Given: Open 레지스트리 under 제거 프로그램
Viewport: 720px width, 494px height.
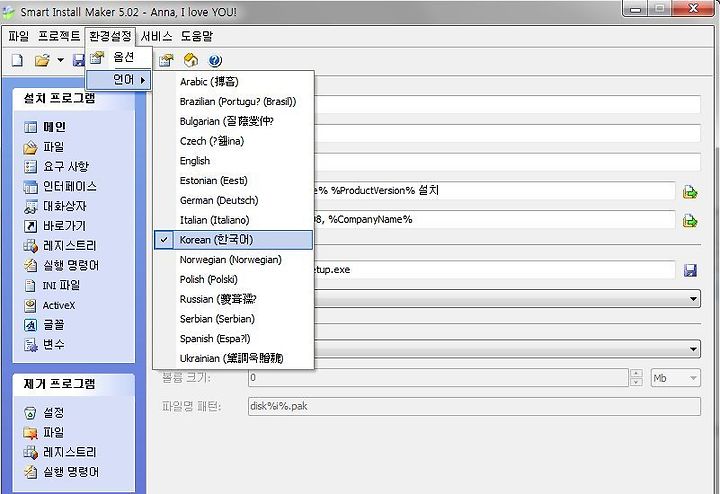Looking at the screenshot, I should pos(60,452).
